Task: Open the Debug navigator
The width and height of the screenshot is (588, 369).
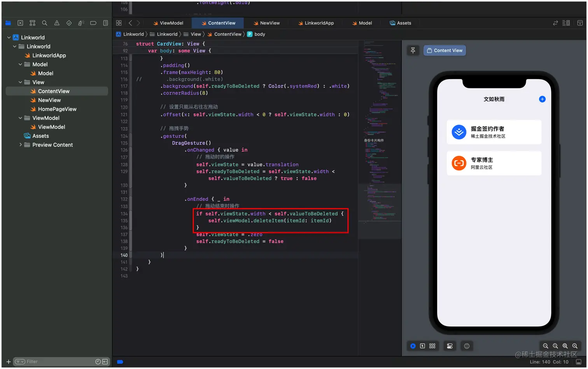Action: (81, 23)
